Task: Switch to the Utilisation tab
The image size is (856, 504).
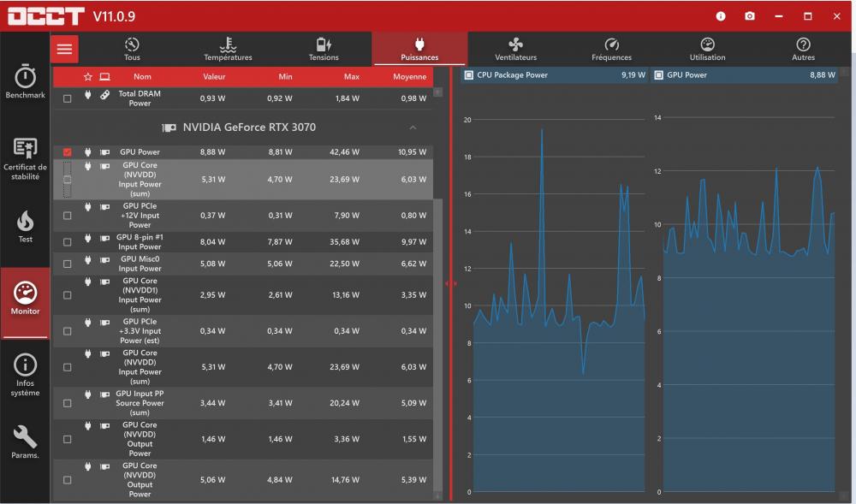Action: pyautogui.click(x=708, y=49)
